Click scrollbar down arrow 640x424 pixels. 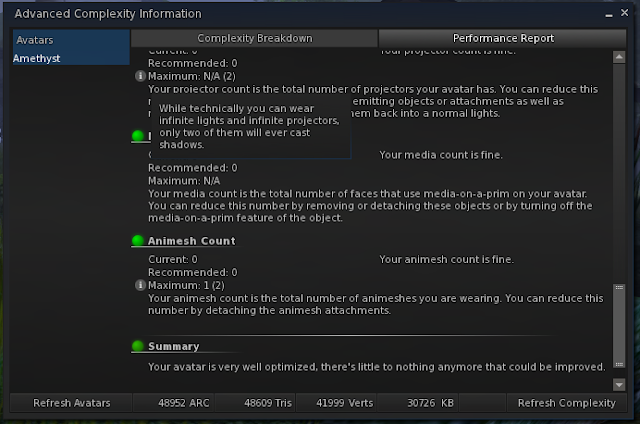[x=619, y=384]
